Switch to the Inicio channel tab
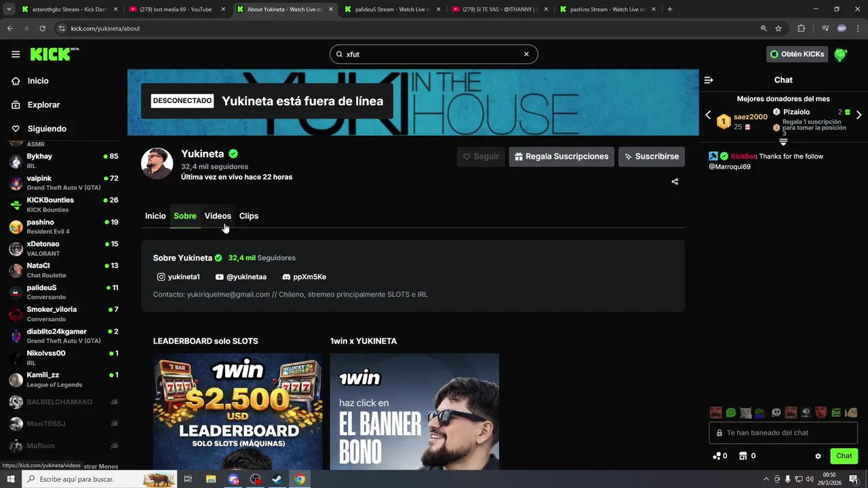This screenshot has width=868, height=488. click(x=155, y=216)
